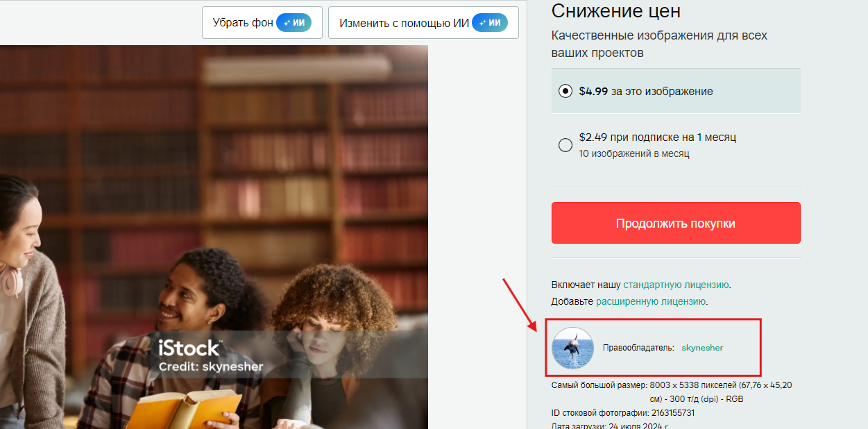Image resolution: width=868 pixels, height=429 pixels.
Task: Click the red «Продолжить покупки» button
Action: (676, 223)
